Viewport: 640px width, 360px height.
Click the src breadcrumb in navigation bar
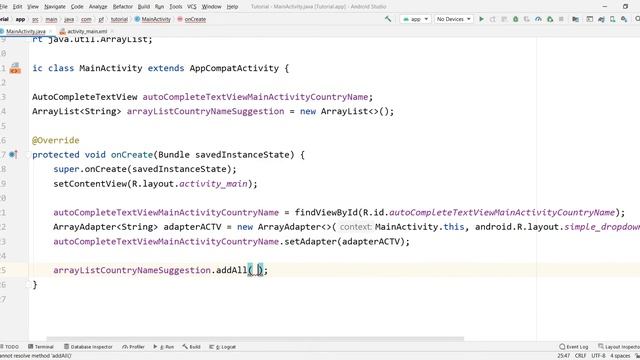coord(35,19)
